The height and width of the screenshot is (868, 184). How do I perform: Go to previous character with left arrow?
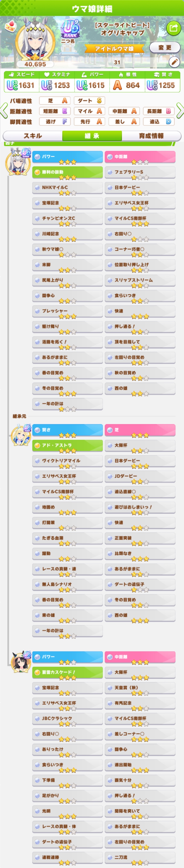coord(4,111)
